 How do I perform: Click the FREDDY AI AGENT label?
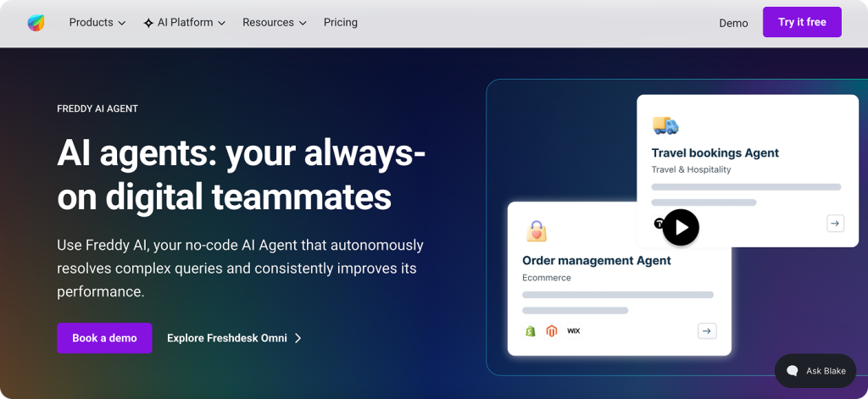97,108
